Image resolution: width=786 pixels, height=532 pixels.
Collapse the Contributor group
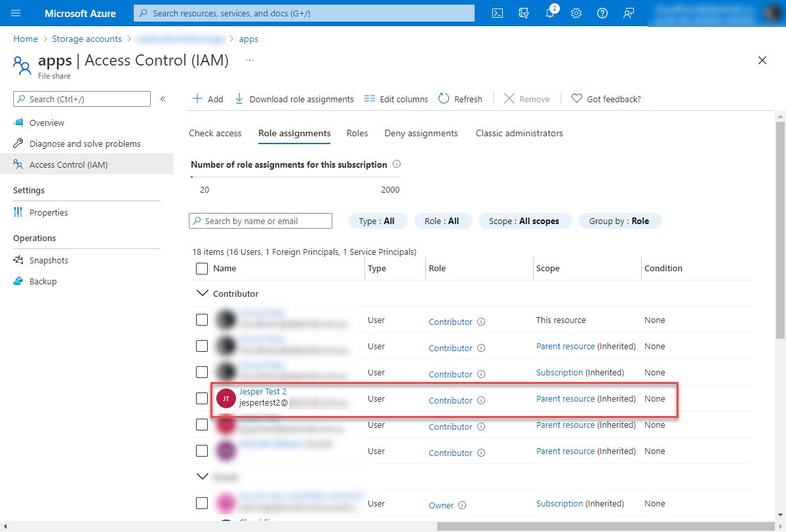pos(202,293)
